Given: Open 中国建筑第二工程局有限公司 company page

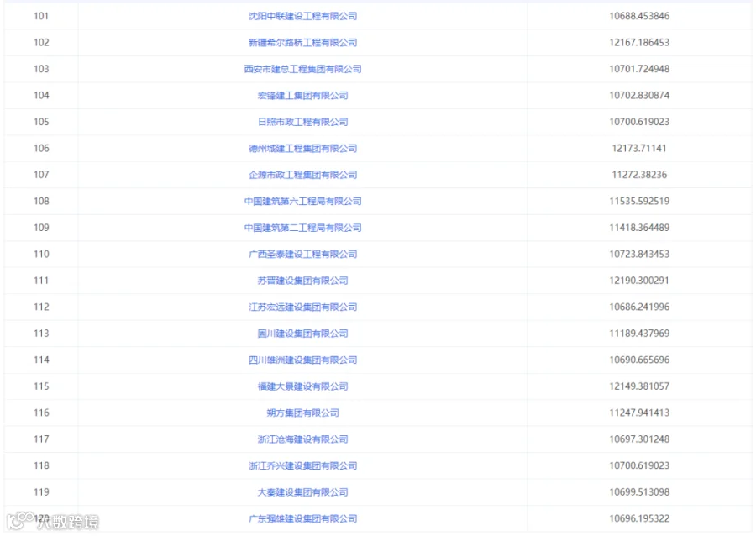Looking at the screenshot, I should [x=302, y=228].
